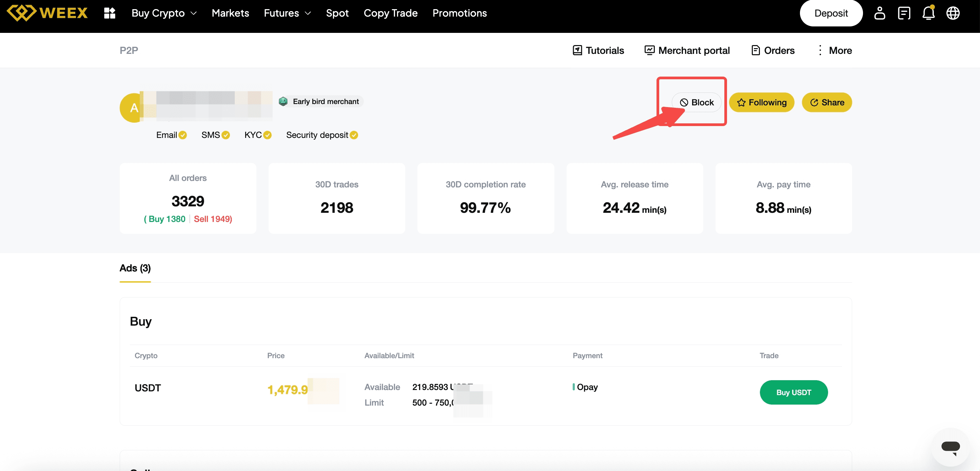The image size is (980, 471).
Task: Expand the Futures dropdown menu
Action: (287, 13)
